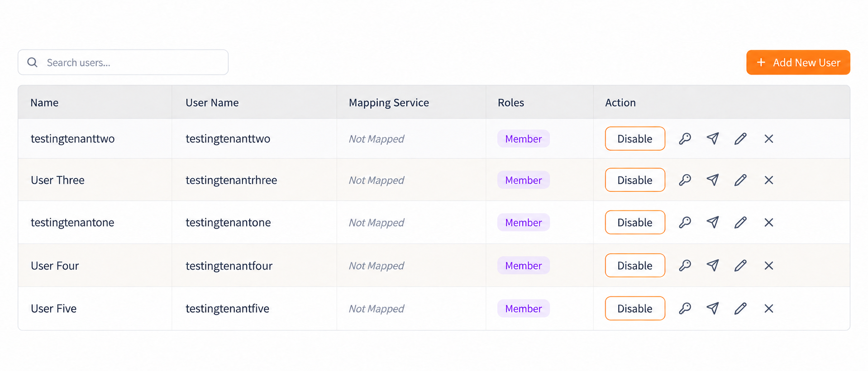Click send icon for testingtenanttwo
This screenshot has width=868, height=371.
[713, 138]
